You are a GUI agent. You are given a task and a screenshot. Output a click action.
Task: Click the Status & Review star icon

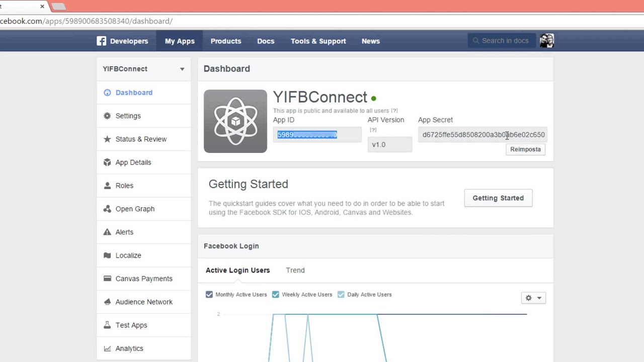(107, 139)
